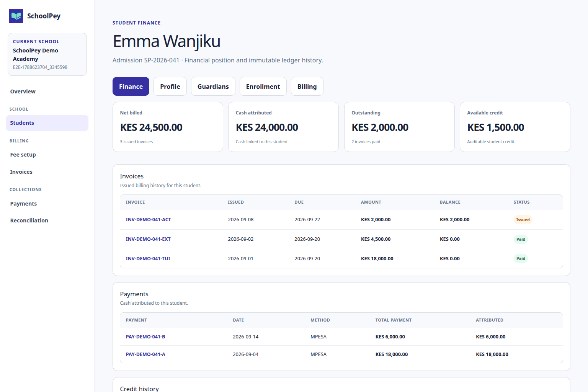Click the Cash attributed card
Image resolution: width=588 pixels, height=392 pixels.
(283, 127)
